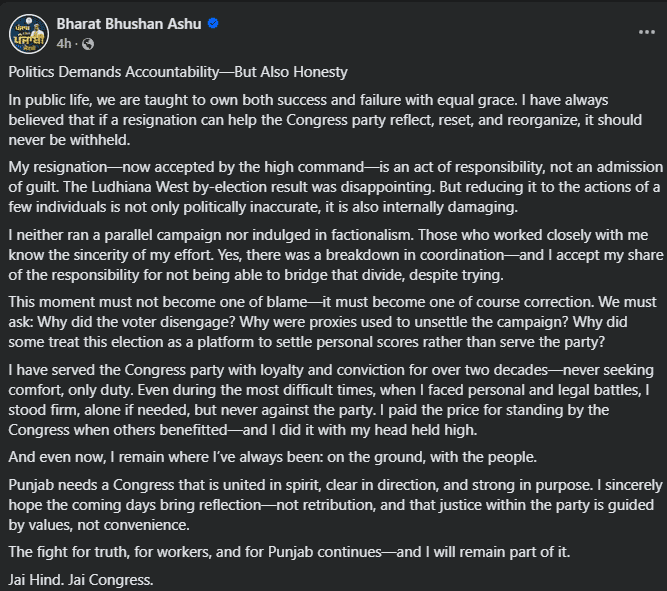Click the heading Politics Demands Accountability
Screen dimensions: 667x591
(x=178, y=73)
